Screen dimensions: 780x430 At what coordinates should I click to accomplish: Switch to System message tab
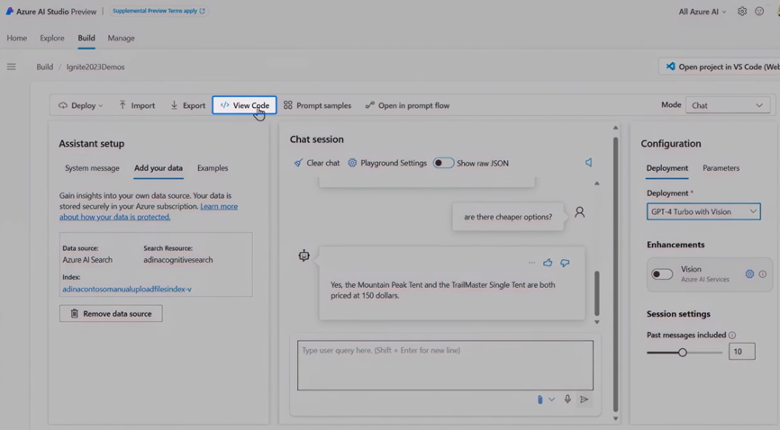coord(92,168)
